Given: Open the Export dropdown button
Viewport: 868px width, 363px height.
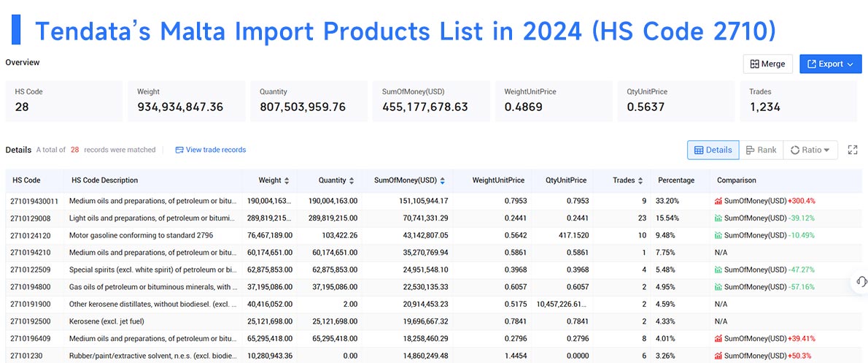Looking at the screenshot, I should 830,64.
